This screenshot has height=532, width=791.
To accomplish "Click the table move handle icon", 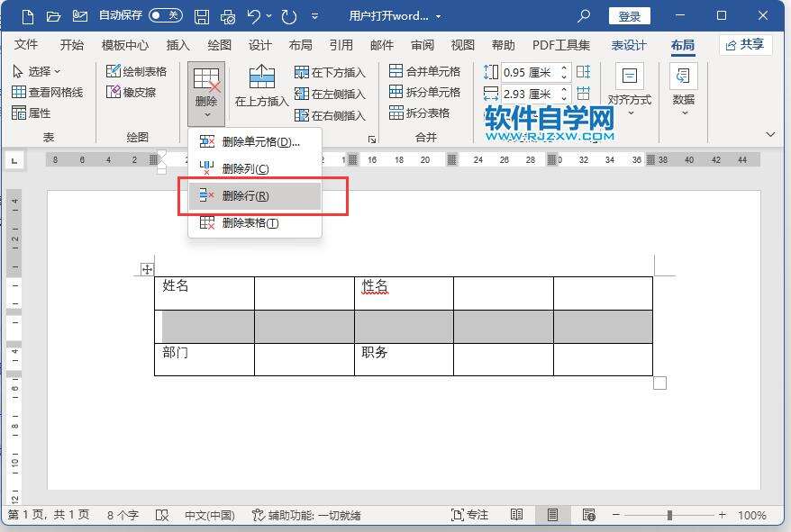I will tap(147, 269).
